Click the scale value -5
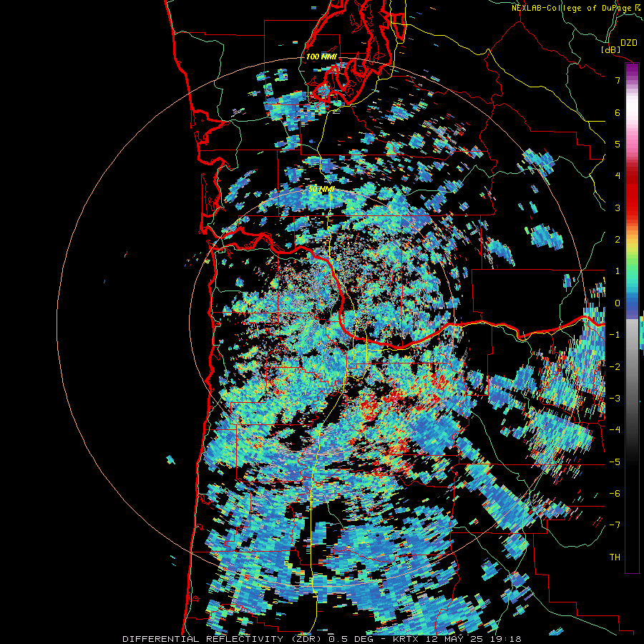Viewport: 644px width, 644px height. (615, 462)
